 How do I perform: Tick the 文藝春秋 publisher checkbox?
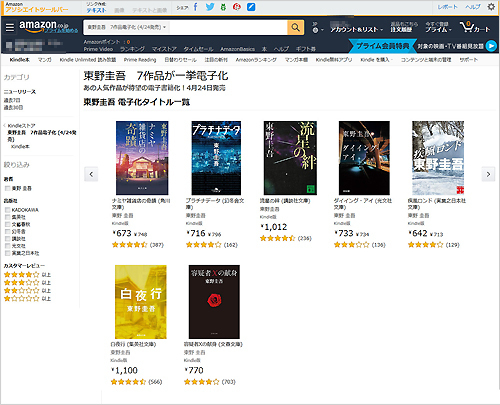tap(7, 224)
